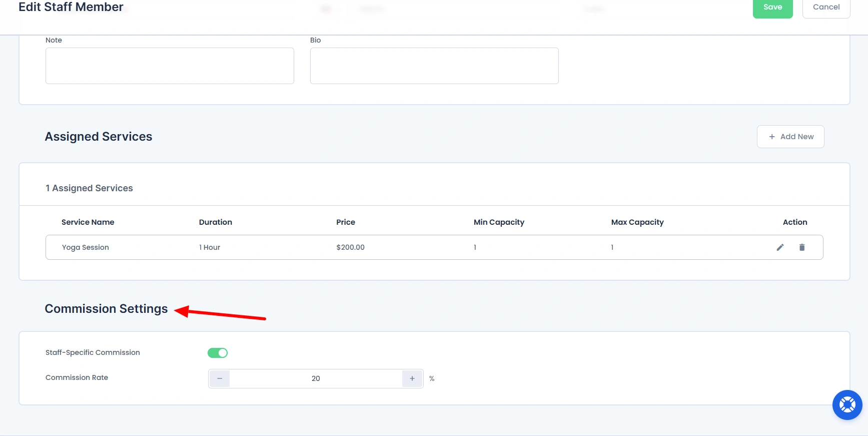Screen dimensions: 868x436
Task: Click the Commission Rate value field
Action: coord(316,378)
